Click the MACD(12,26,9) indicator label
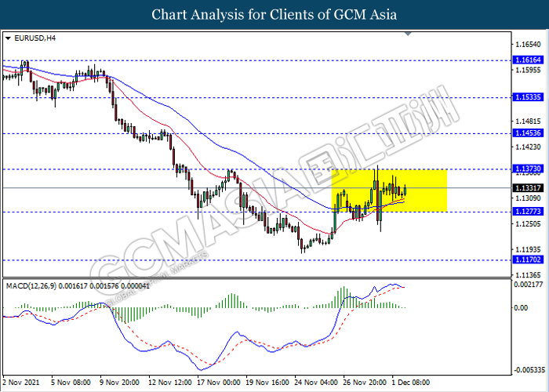The image size is (549, 392). click(78, 286)
